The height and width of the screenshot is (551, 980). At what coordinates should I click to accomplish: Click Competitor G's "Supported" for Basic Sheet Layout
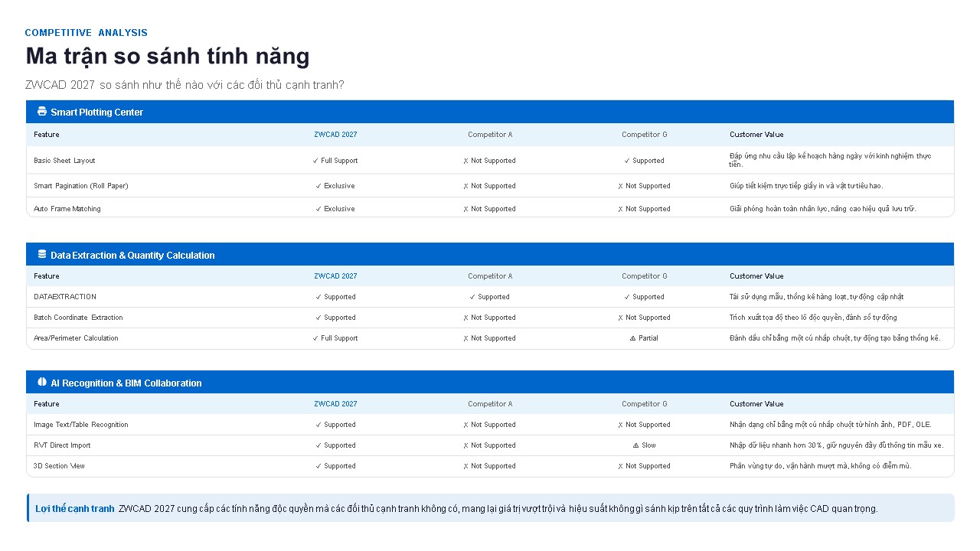click(x=645, y=161)
